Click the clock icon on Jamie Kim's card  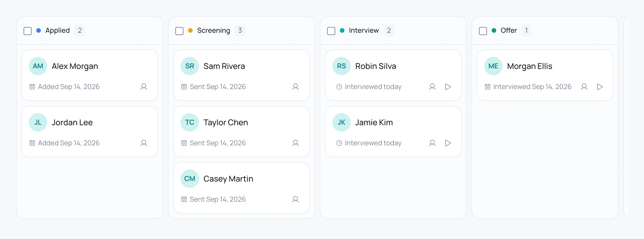click(x=339, y=143)
